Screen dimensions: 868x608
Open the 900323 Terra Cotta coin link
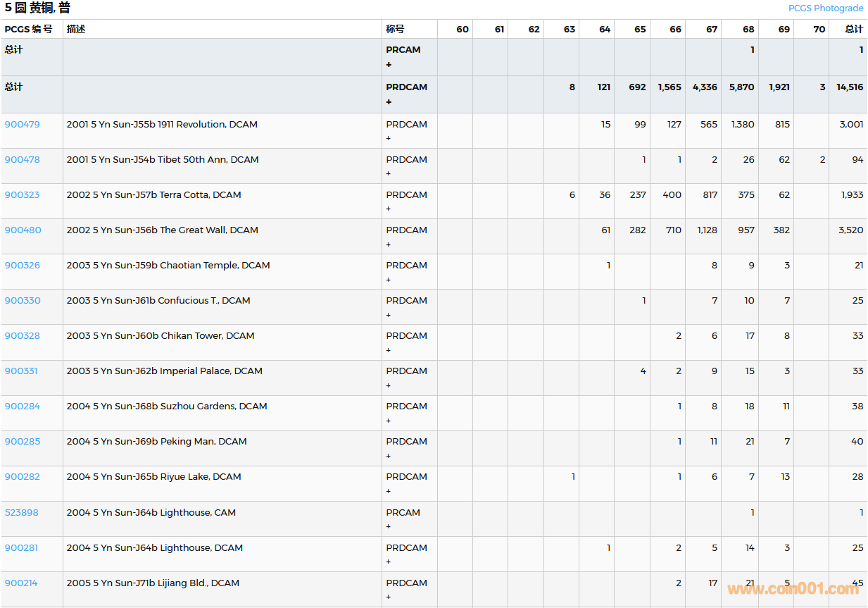point(23,195)
